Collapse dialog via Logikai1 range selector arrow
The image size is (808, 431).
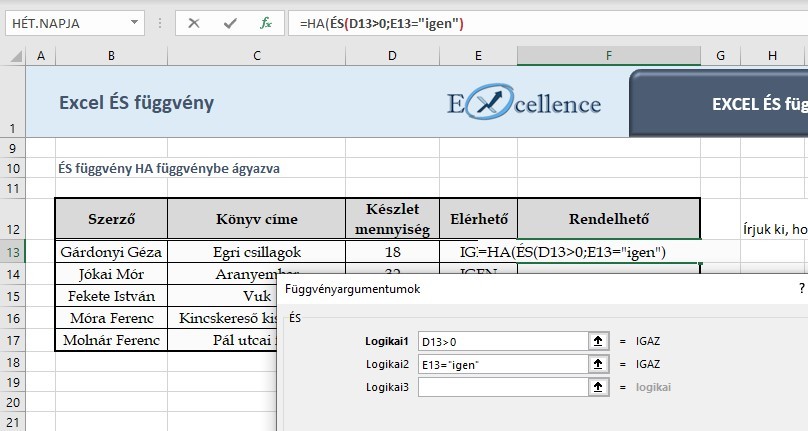click(x=598, y=341)
